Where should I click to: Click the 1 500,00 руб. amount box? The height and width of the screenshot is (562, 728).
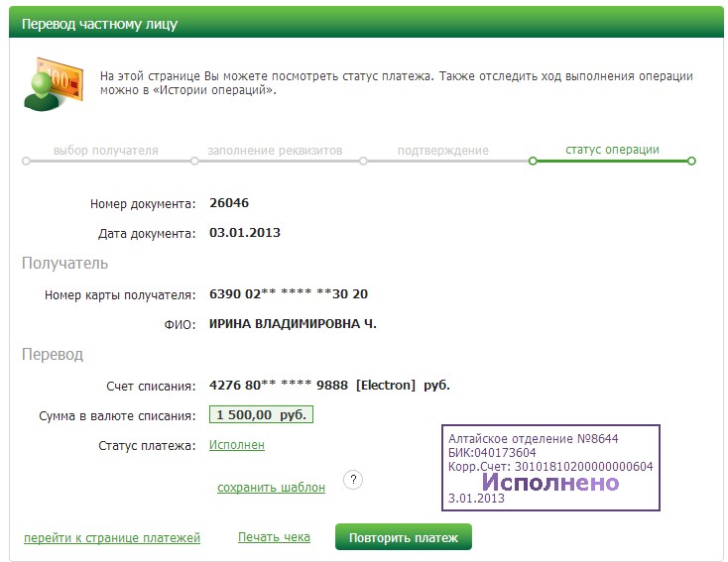(261, 415)
